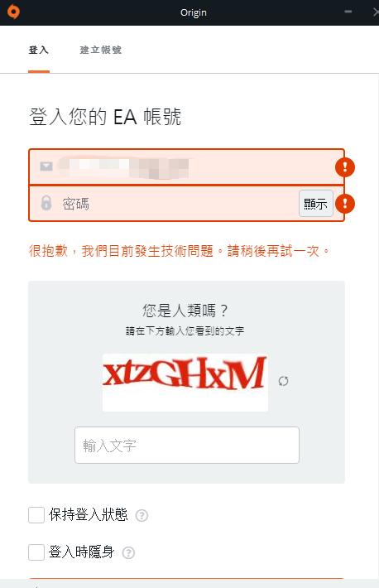The height and width of the screenshot is (588, 379).
Task: Enable the 登入時隱身 checkbox
Action: pyautogui.click(x=36, y=552)
